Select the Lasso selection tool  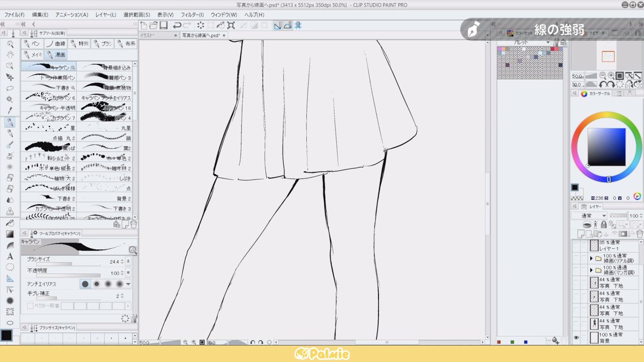click(10, 88)
